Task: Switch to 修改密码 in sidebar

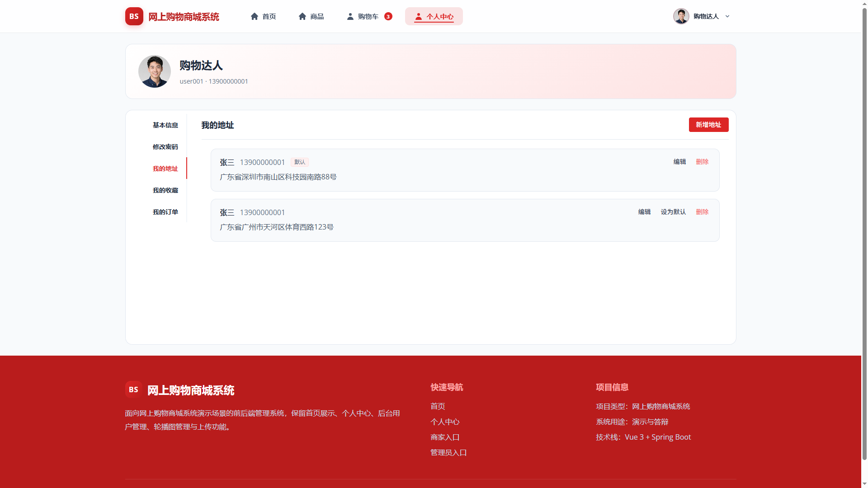Action: [165, 147]
